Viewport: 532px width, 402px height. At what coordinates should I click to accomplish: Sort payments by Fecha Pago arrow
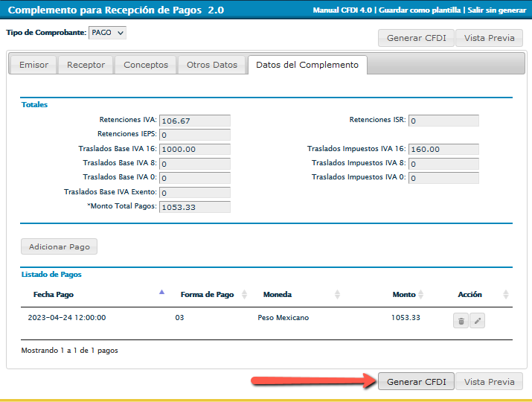(x=161, y=293)
